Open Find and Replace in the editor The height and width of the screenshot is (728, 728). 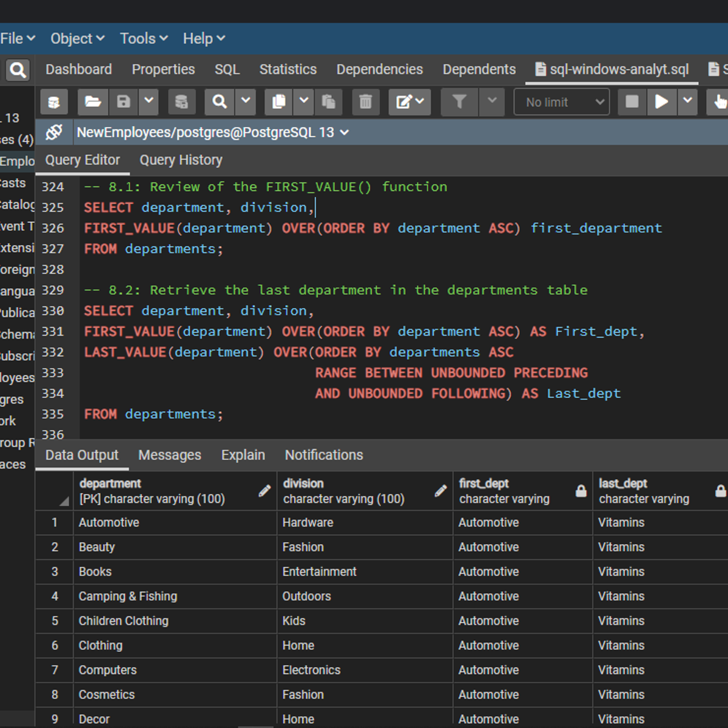click(219, 102)
